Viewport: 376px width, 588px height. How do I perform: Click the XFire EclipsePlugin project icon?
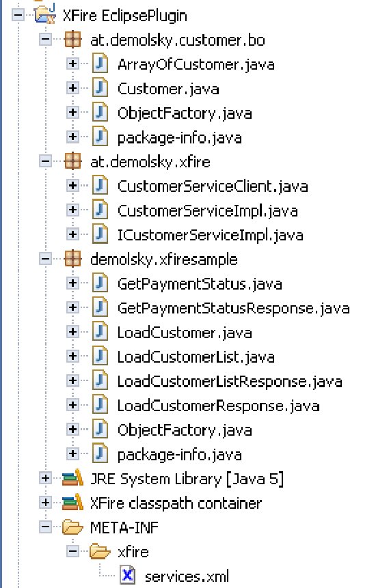click(x=45, y=15)
